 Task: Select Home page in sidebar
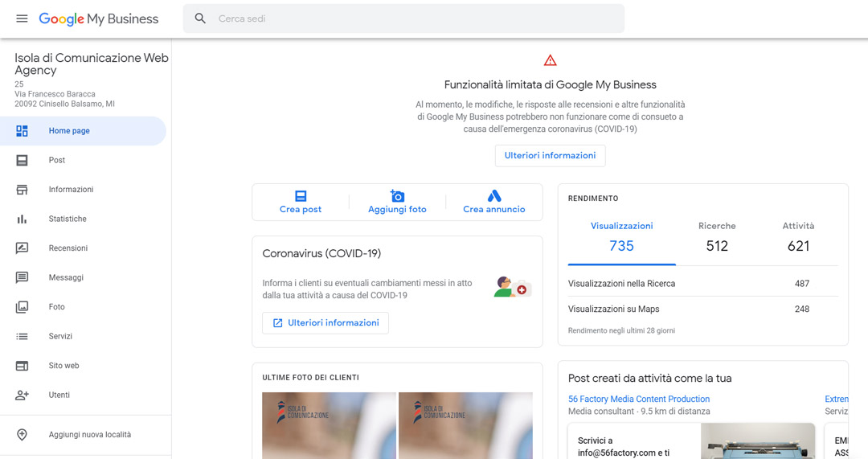(83, 131)
